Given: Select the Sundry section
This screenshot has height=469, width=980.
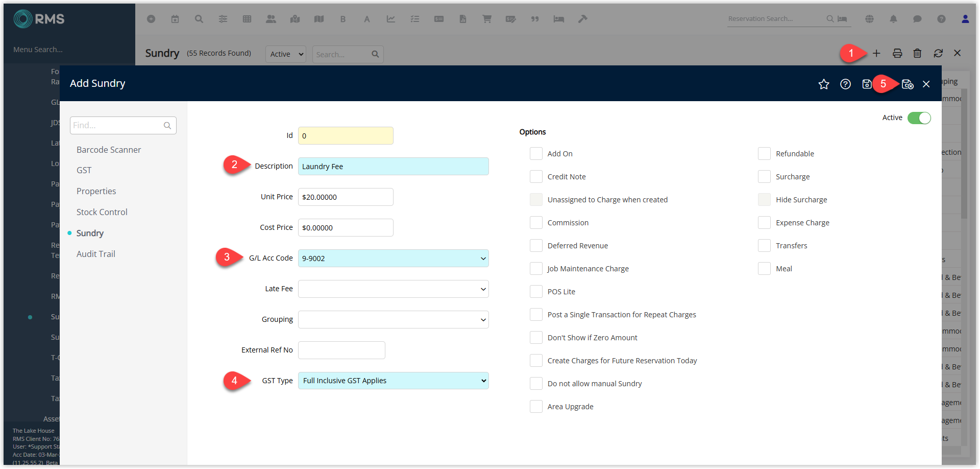Looking at the screenshot, I should (x=90, y=233).
